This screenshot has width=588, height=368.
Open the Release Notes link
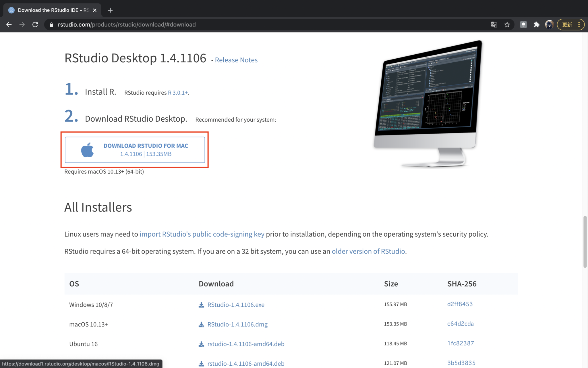pyautogui.click(x=236, y=60)
